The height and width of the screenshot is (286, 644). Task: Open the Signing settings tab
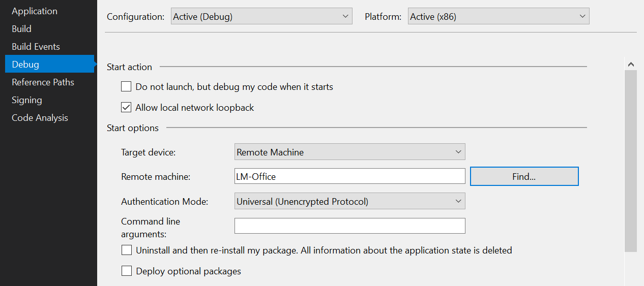[x=27, y=100]
